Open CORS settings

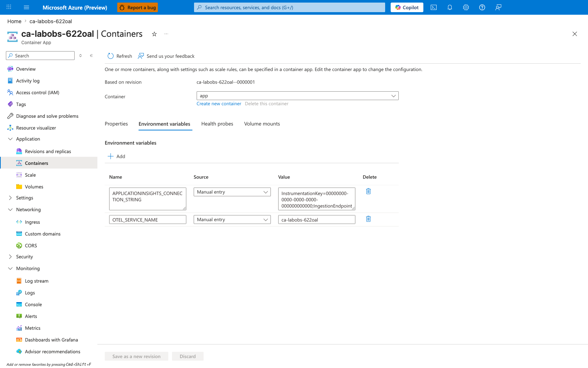[x=31, y=245]
